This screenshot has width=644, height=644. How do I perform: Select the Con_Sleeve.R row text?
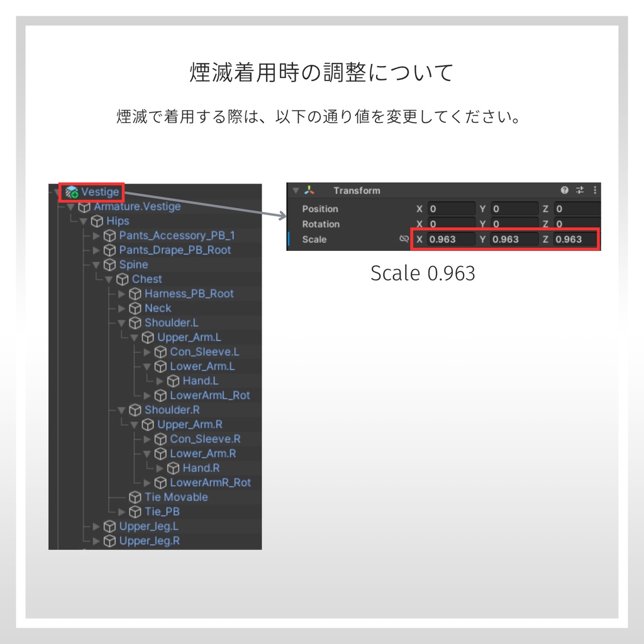(206, 439)
